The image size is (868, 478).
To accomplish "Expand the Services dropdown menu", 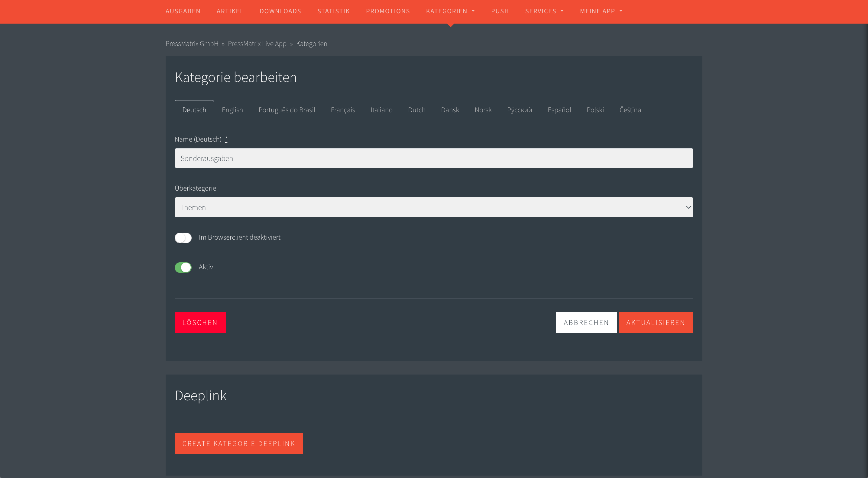I will tap(545, 11).
